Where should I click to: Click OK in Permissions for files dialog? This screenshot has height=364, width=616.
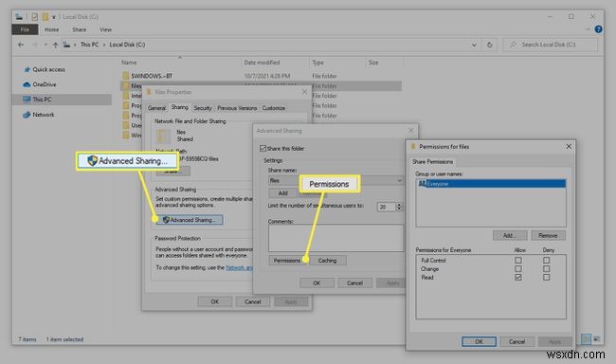(479, 341)
